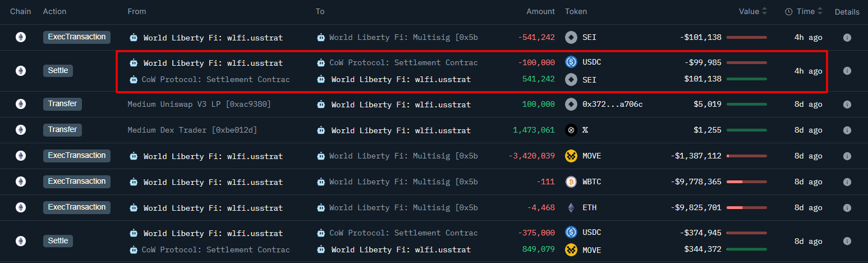Click details info icon for -541,242 SEI row
This screenshot has width=868, height=263.
(x=847, y=38)
